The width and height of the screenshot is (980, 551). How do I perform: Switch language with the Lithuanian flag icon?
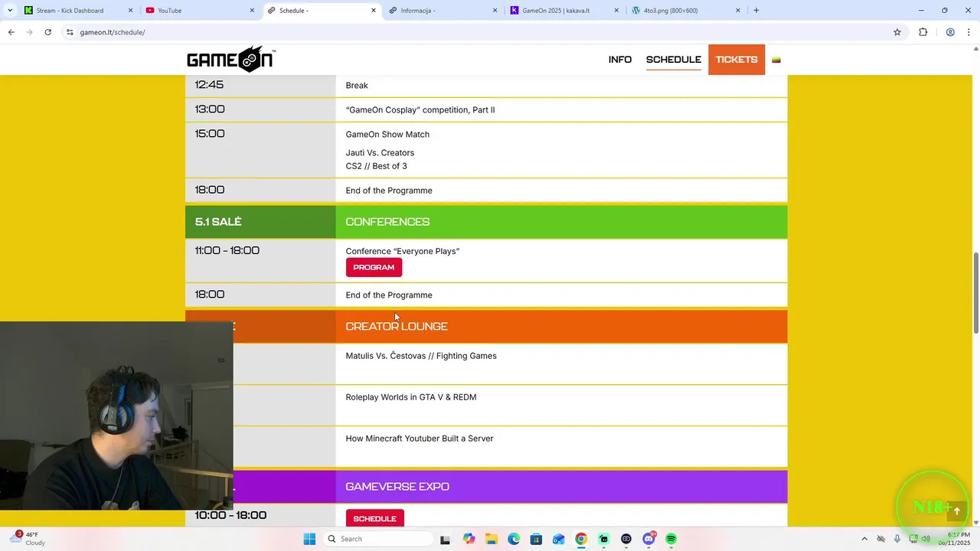click(x=776, y=60)
